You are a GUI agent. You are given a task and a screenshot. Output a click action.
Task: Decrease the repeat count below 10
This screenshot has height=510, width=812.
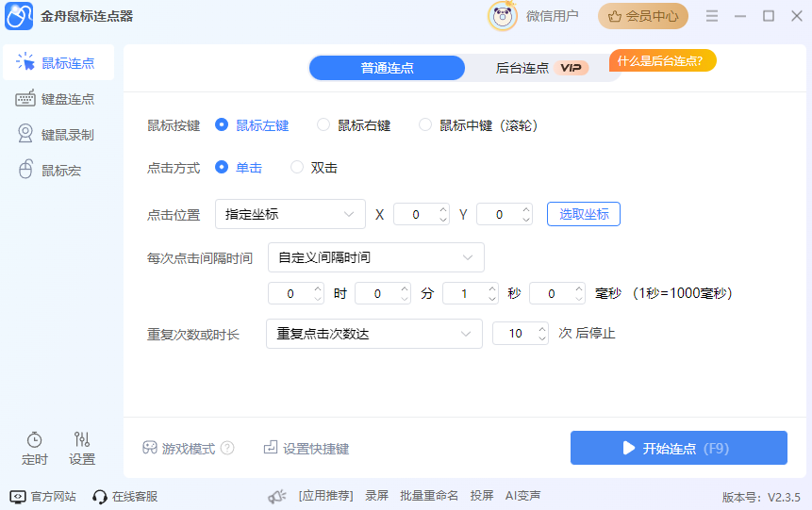(542, 338)
